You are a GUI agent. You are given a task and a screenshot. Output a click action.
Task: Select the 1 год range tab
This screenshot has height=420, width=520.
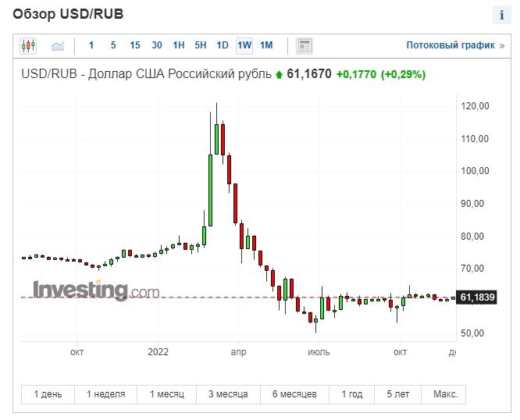click(352, 394)
